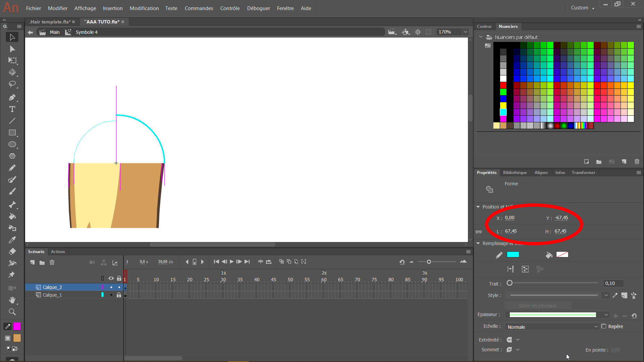Select the Oval tool

click(12, 144)
